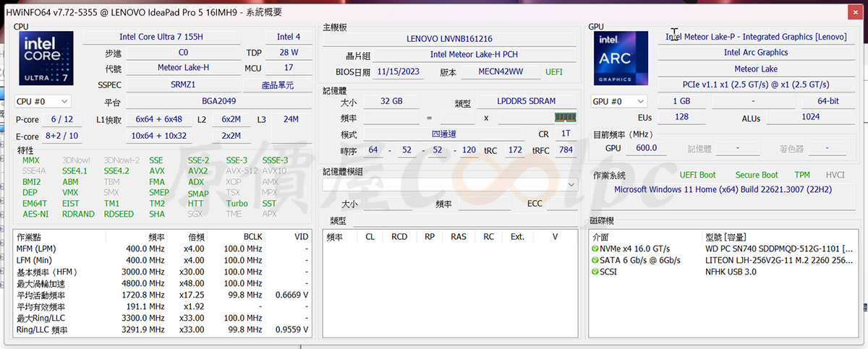The height and width of the screenshot is (349, 868).
Task: Click the RDSEED feature flag
Action: [119, 214]
